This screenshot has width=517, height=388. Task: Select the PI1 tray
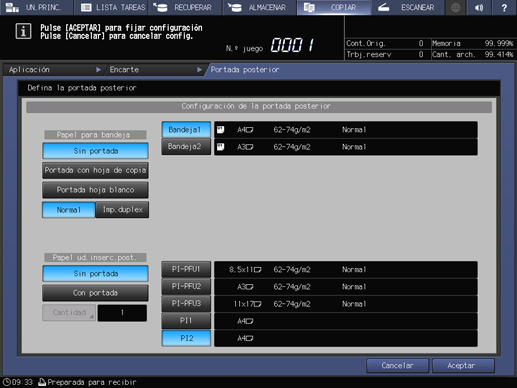pos(186,321)
